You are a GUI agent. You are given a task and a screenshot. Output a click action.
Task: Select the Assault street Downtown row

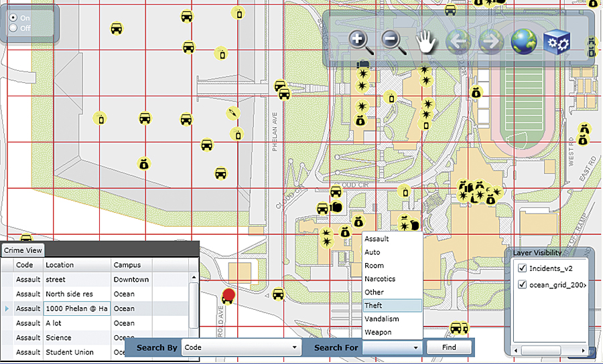click(94, 280)
